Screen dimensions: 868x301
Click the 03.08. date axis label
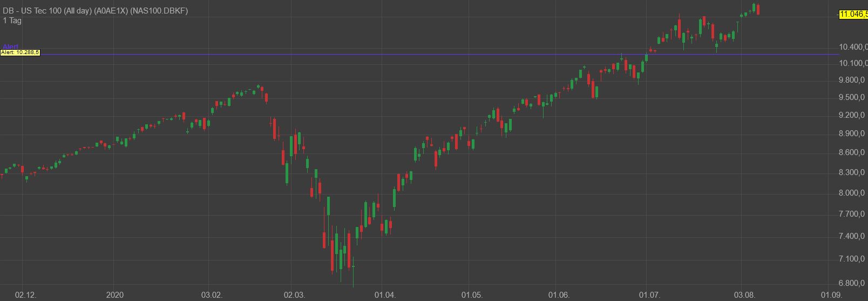744,295
